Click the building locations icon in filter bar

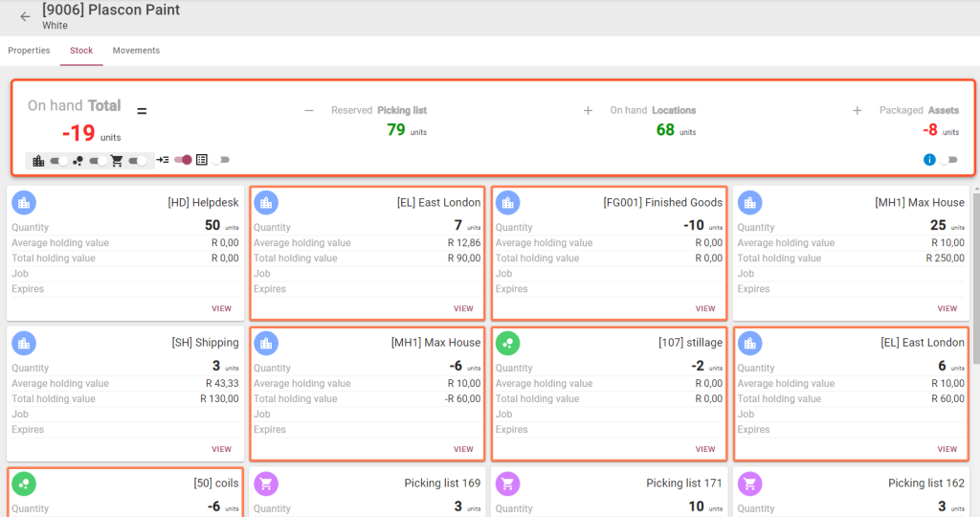click(38, 161)
